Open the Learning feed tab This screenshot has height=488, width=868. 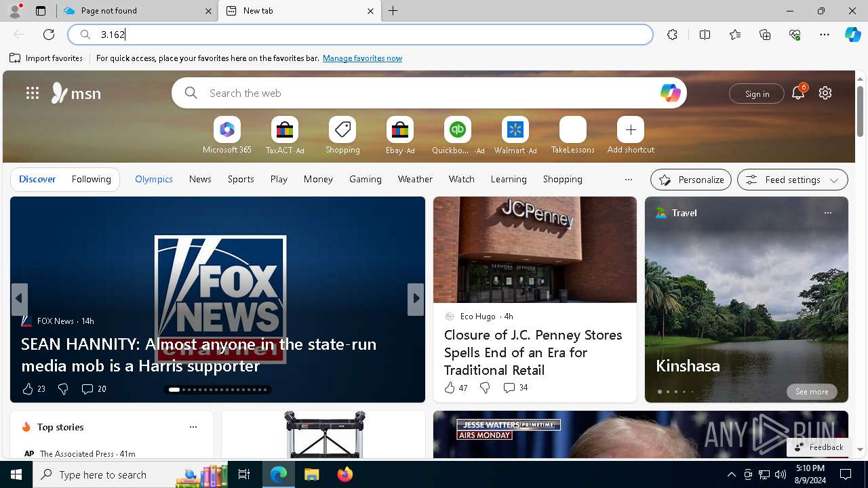[509, 179]
